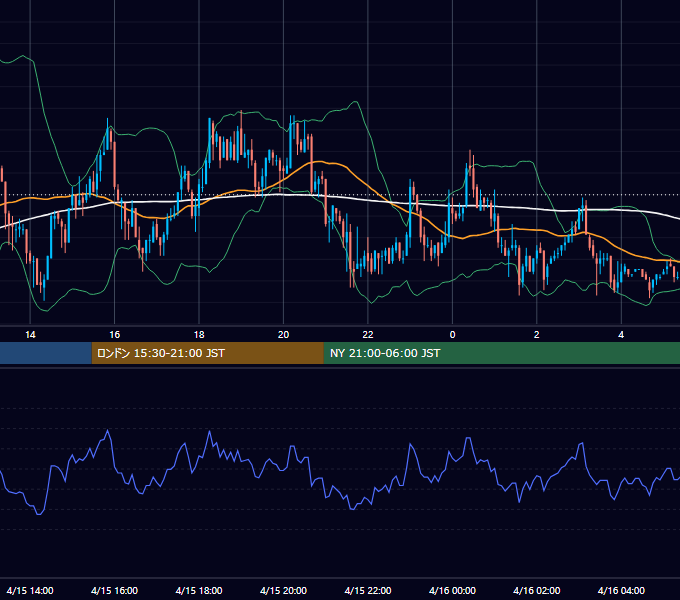Click the 4/15 22:00 date label
The image size is (680, 600).
(368, 590)
